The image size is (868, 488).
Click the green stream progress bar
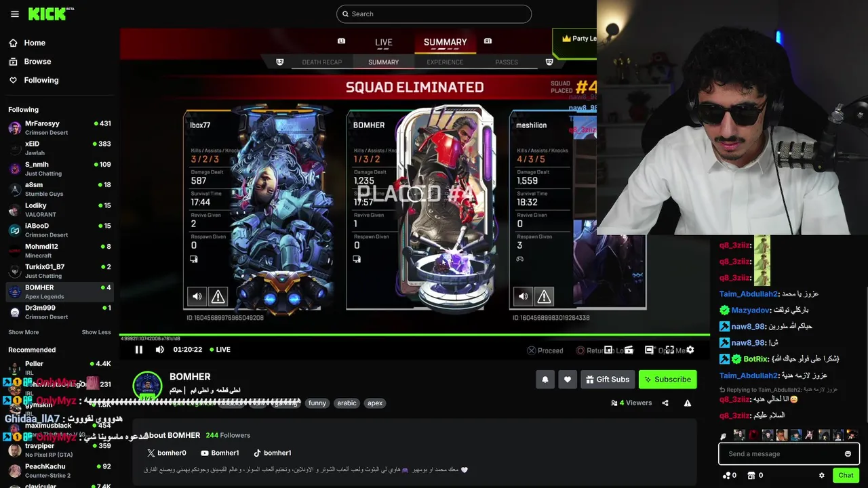click(414, 334)
